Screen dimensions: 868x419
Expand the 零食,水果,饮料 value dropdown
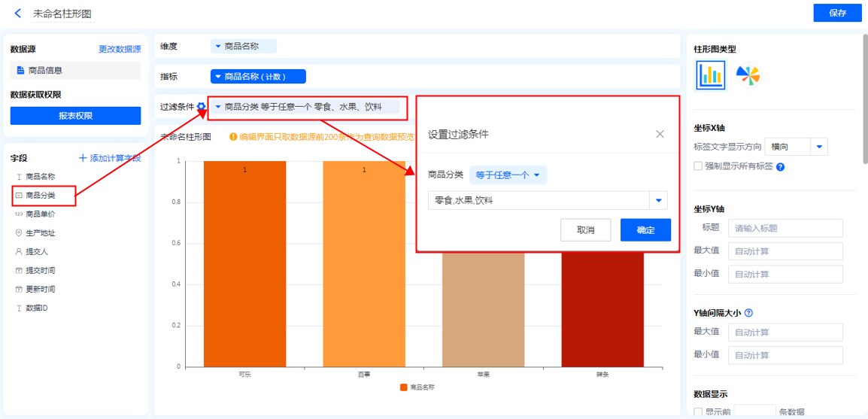pos(659,201)
